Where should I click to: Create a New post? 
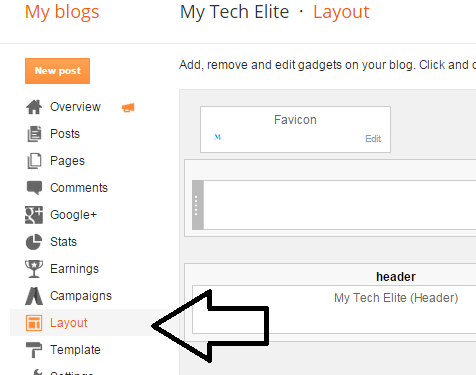pos(57,71)
